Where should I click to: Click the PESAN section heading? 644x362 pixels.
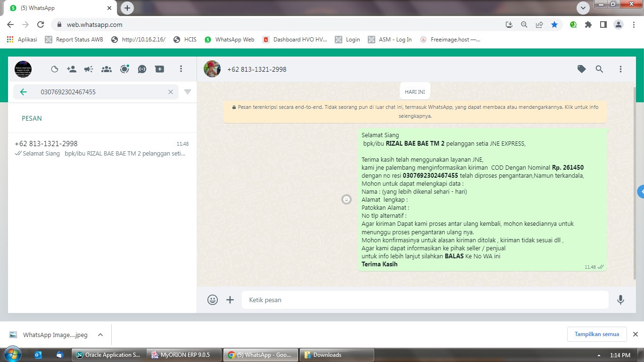(32, 118)
